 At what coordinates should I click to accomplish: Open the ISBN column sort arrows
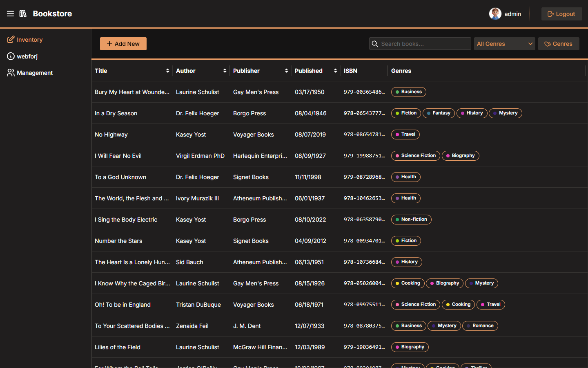click(382, 70)
